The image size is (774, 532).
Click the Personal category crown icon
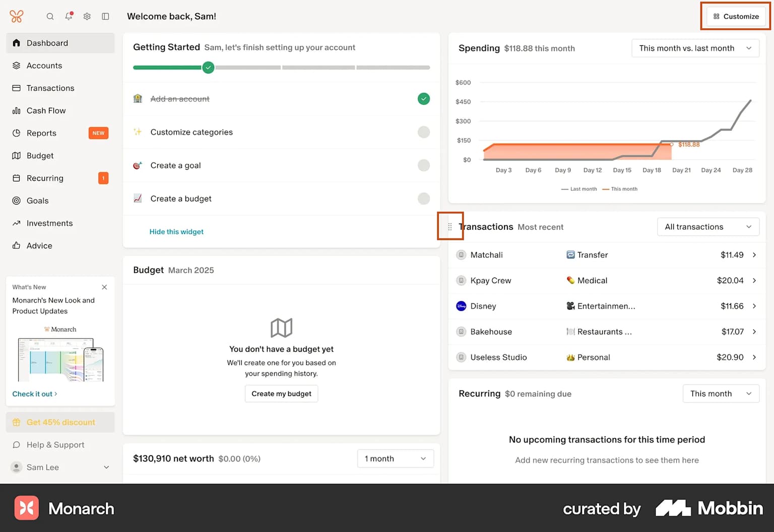pyautogui.click(x=570, y=357)
